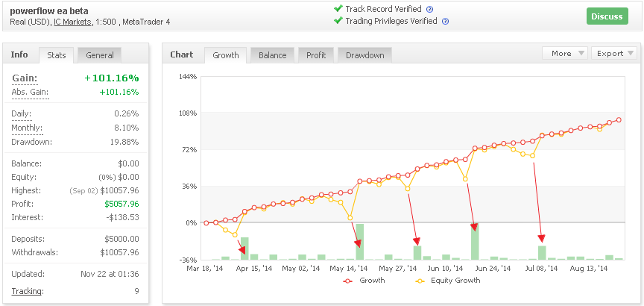Toggle Equity Growth series in chart legend
644x306 pixels.
click(x=447, y=281)
